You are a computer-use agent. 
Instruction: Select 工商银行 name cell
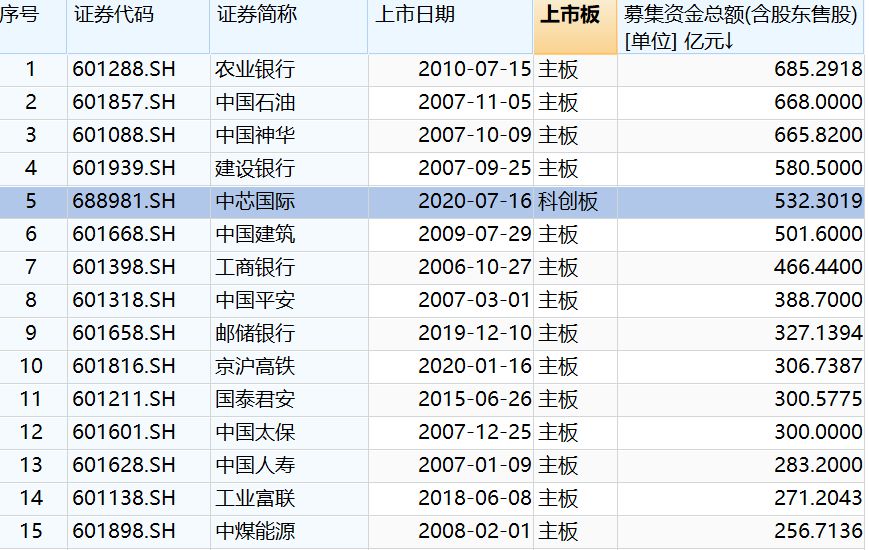pyautogui.click(x=289, y=268)
